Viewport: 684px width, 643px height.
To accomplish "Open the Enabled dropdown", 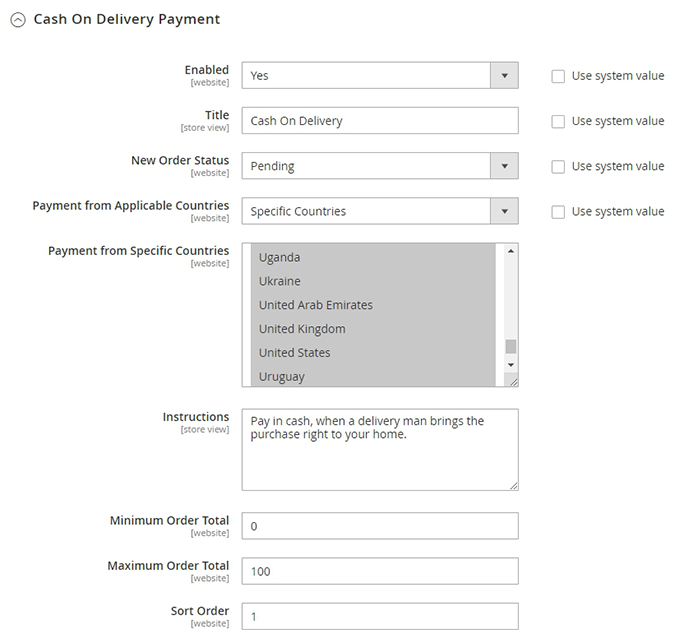I will coord(380,75).
